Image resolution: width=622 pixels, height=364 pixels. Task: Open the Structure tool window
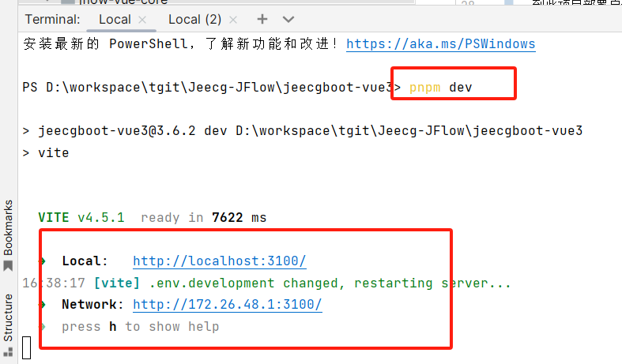click(x=9, y=317)
